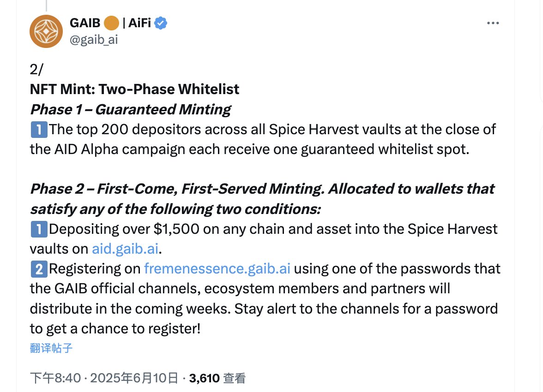Click the '2/' thread number
The height and width of the screenshot is (392, 543).
pyautogui.click(x=36, y=70)
